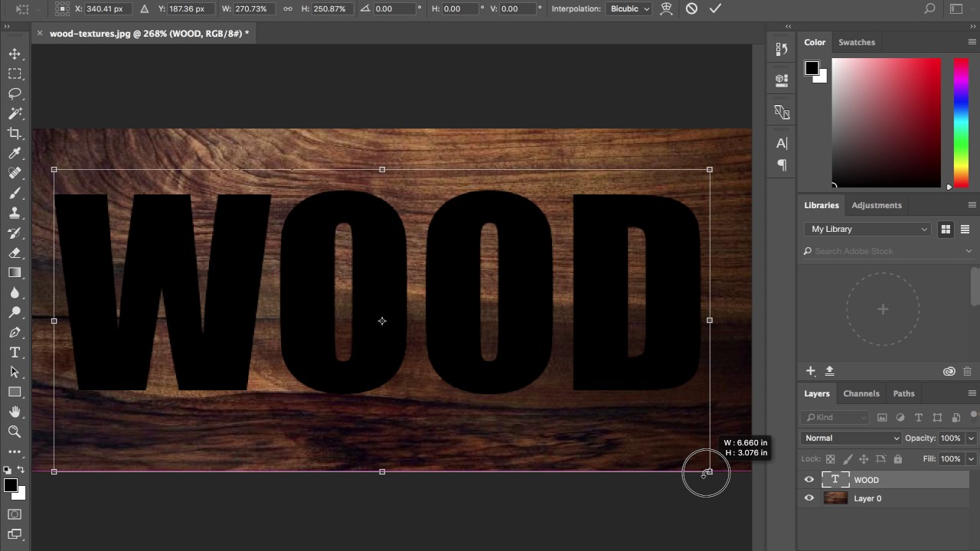The image size is (980, 551).
Task: Open the Character panel icon
Action: click(x=782, y=143)
